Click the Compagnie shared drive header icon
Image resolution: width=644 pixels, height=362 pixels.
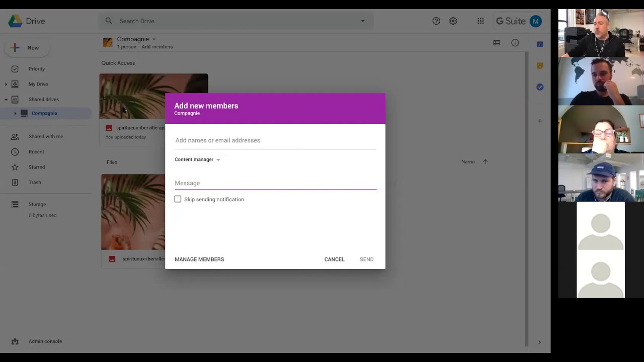coord(108,43)
